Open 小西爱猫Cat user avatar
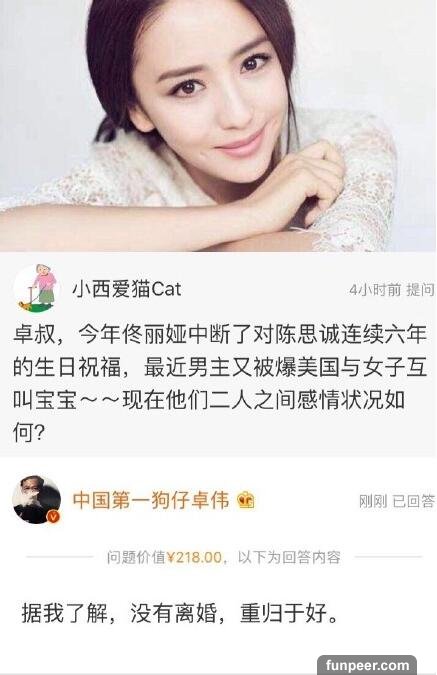Viewport: 437px width, 675px height. [37, 288]
